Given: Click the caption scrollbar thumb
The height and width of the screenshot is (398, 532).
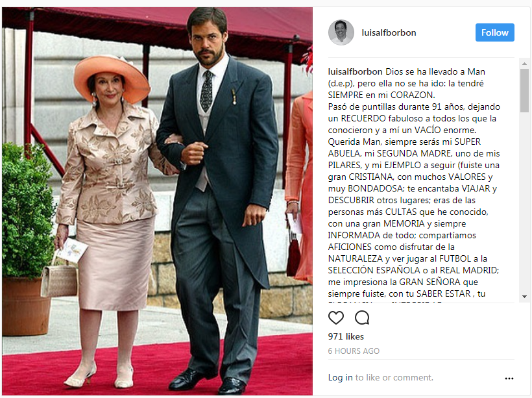Looking at the screenshot, I should coord(524,90).
